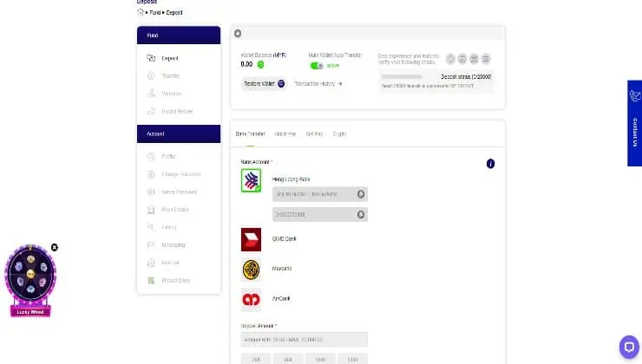
Task: Choose the CIMB Bank logo
Action: (251, 239)
